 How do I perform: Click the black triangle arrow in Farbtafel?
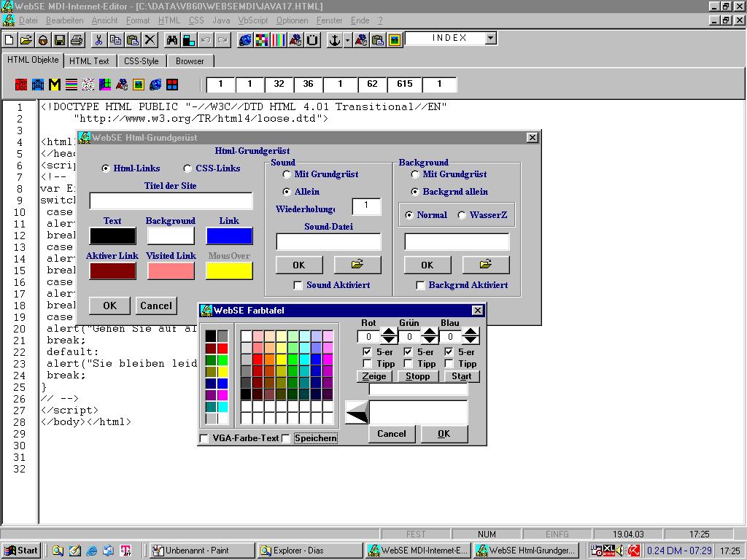coord(357,413)
